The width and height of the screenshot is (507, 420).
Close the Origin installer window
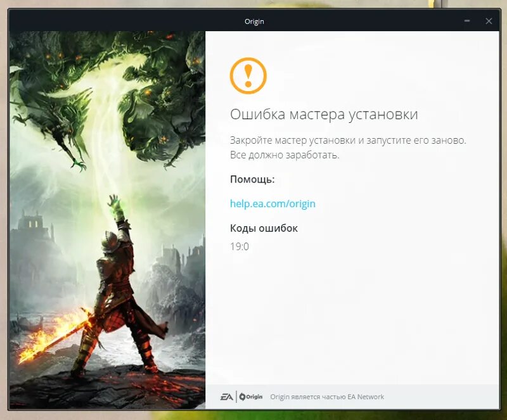489,21
